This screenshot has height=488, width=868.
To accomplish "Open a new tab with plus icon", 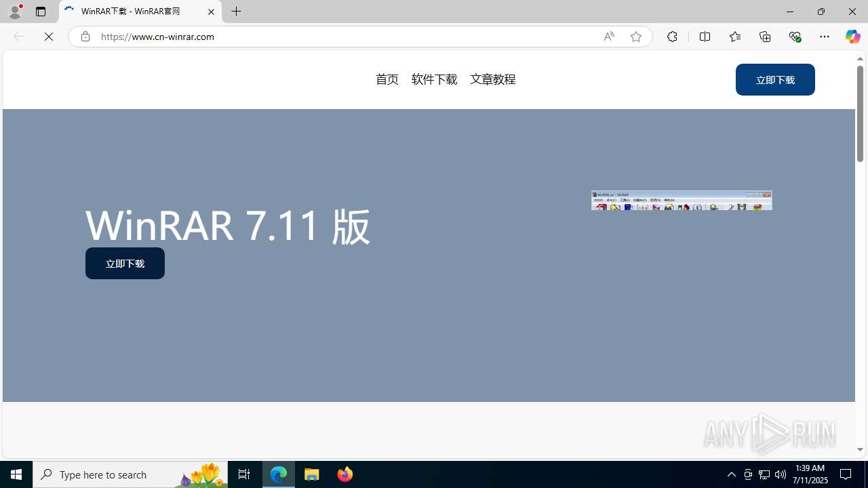I will [237, 12].
